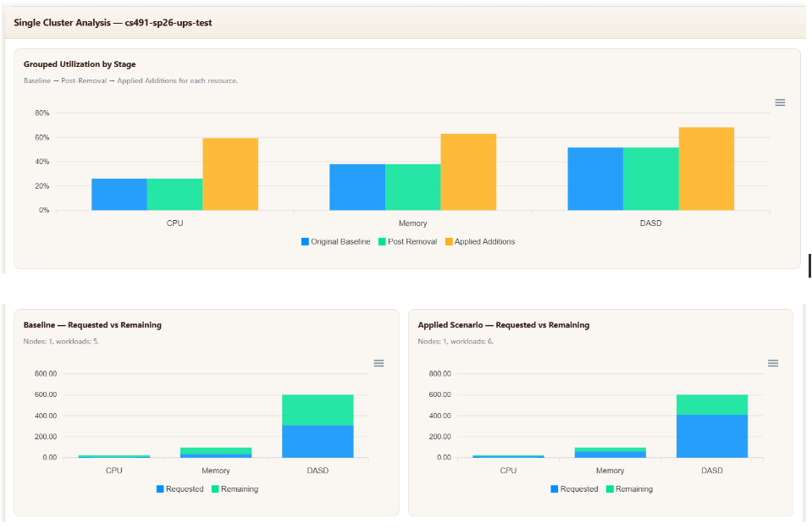Click the green Post Removal legend swatch

click(382, 242)
